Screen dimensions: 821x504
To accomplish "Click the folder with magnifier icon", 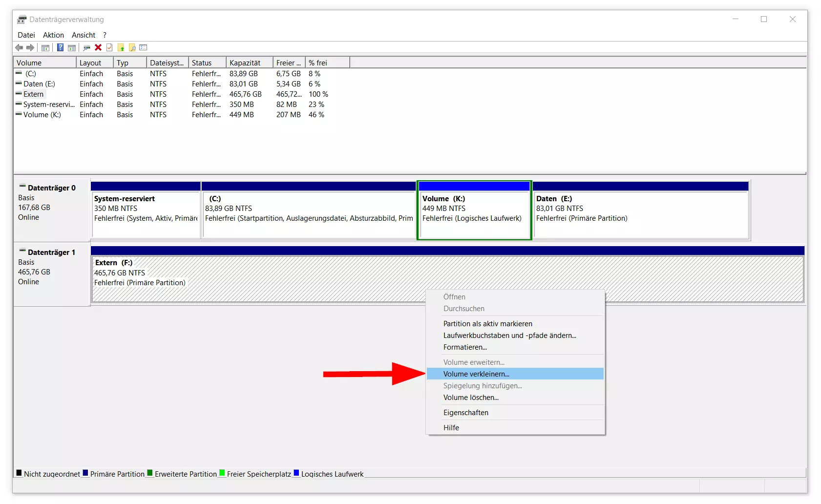I will tap(132, 47).
